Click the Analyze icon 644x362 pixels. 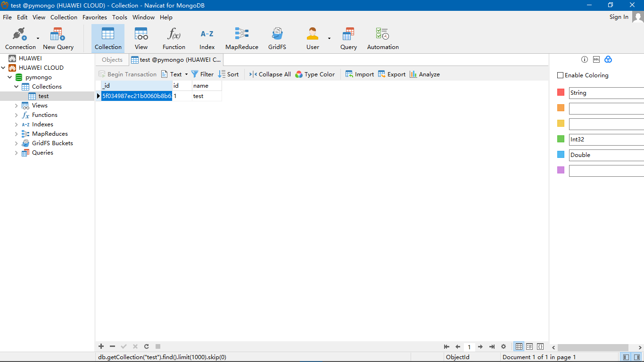[424, 74]
